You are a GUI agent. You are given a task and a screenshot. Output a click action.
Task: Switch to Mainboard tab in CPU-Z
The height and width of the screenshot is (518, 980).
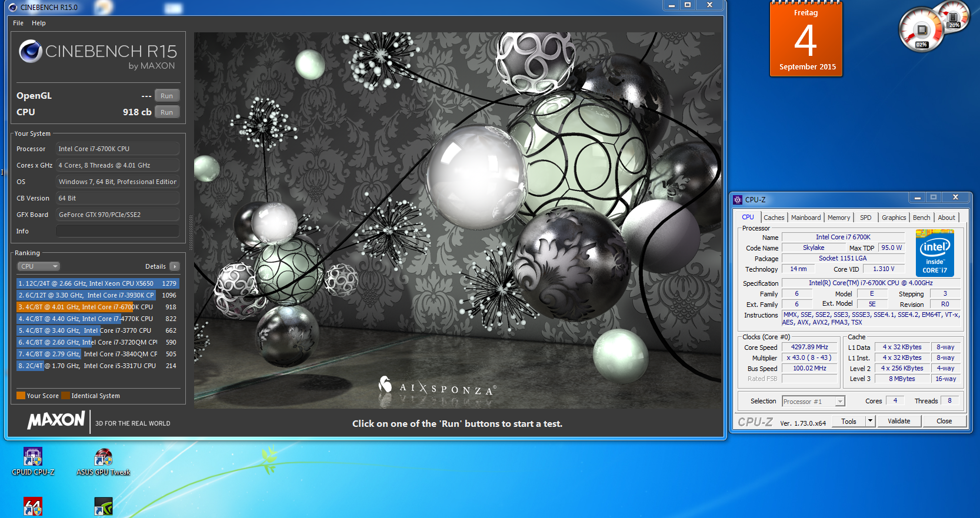tap(805, 218)
